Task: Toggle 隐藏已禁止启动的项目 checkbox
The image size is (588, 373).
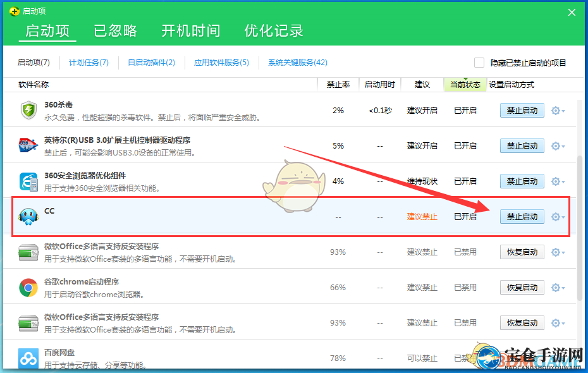Action: click(x=479, y=63)
